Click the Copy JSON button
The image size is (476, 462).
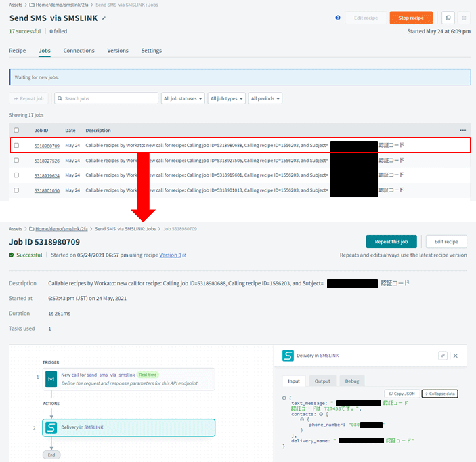tap(402, 394)
